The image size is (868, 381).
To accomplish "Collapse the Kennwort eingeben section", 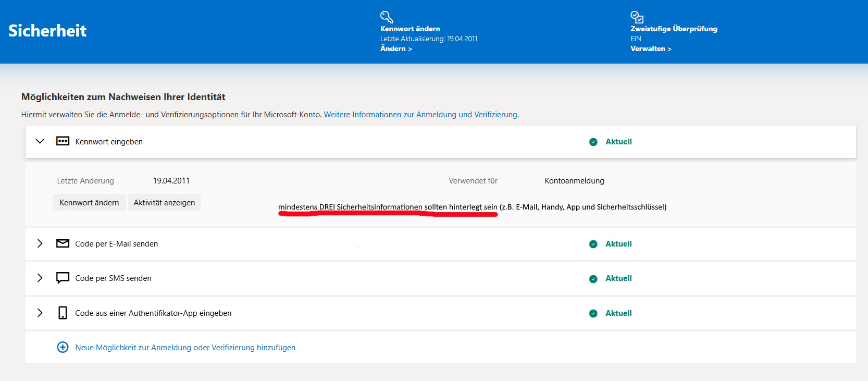I will click(x=40, y=141).
